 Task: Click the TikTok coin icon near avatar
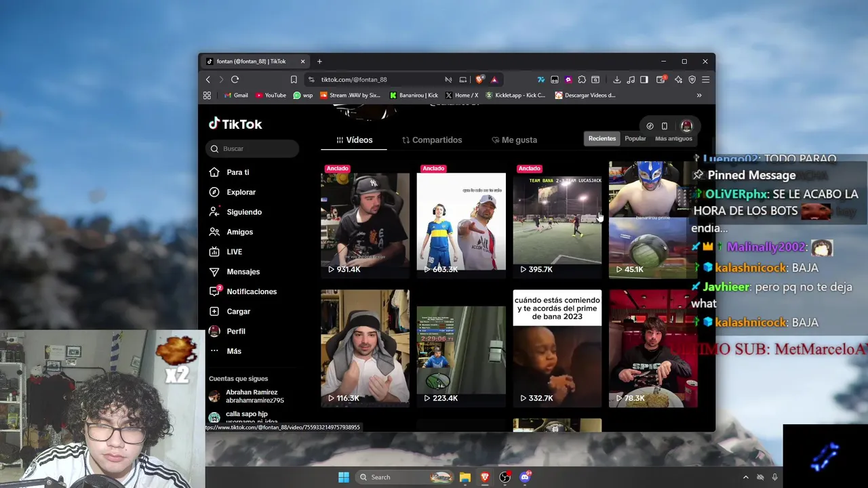point(650,126)
